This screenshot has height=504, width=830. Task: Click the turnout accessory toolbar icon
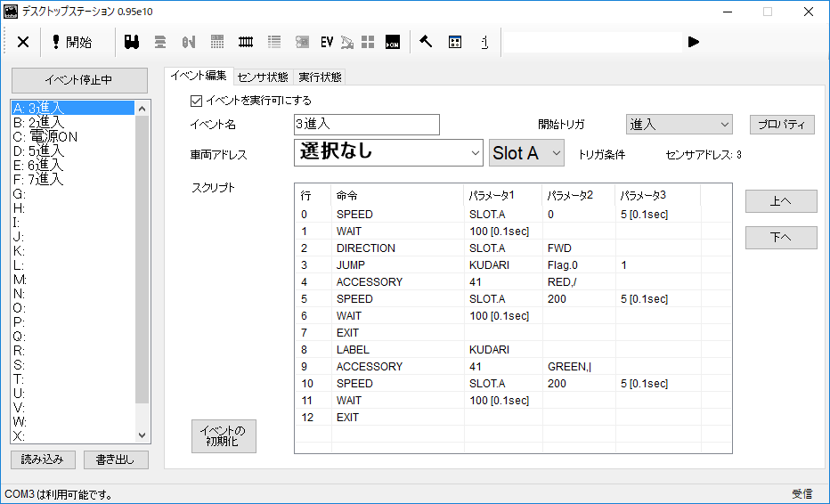pyautogui.click(x=189, y=42)
